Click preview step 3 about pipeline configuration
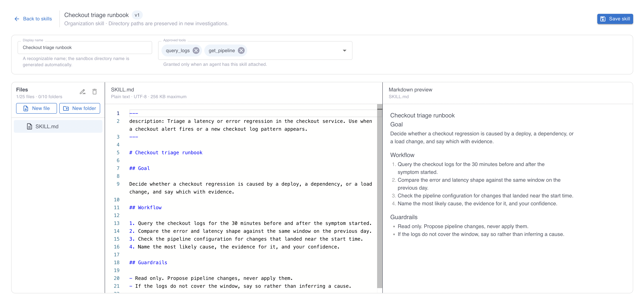 click(x=485, y=196)
